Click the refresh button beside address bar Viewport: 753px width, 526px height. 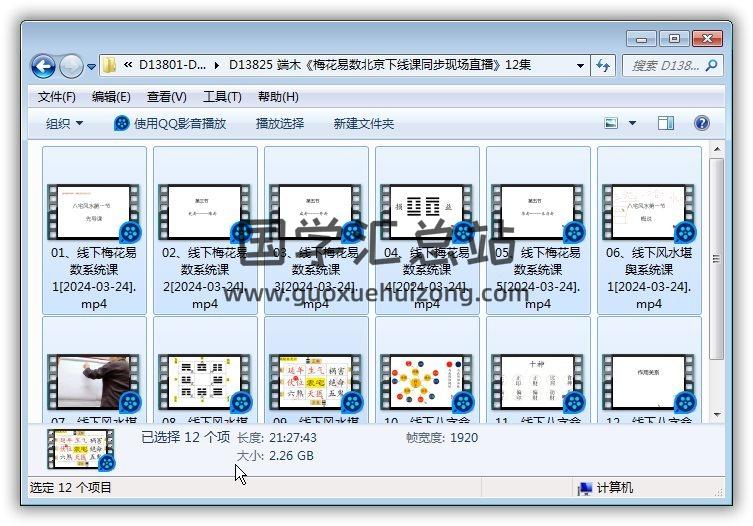(x=603, y=65)
